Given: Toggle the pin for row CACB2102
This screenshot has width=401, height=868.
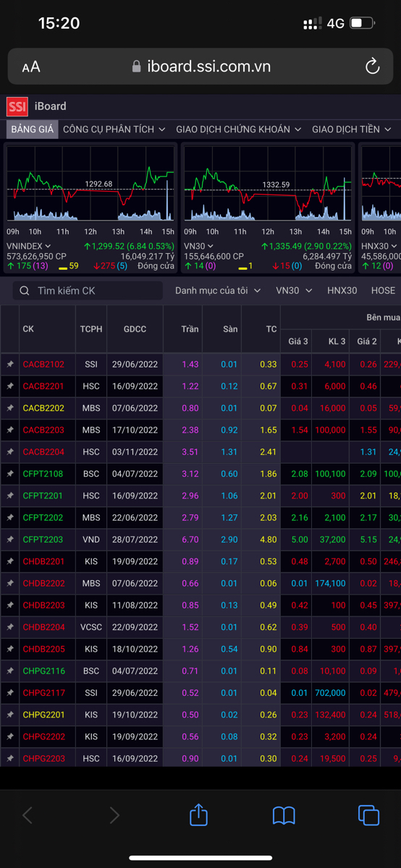Looking at the screenshot, I should tap(10, 365).
